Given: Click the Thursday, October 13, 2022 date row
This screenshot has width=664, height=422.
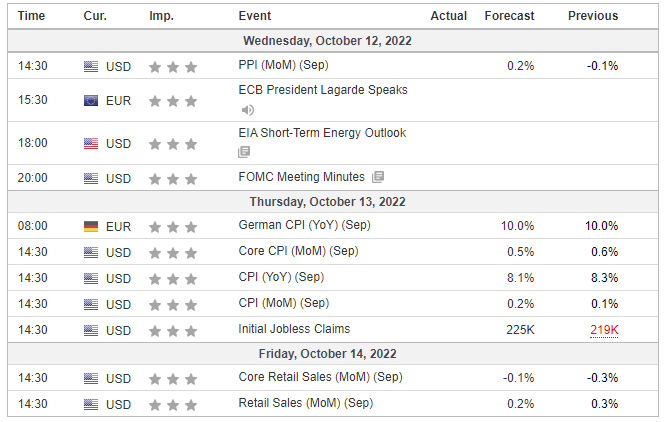Looking at the screenshot, I should pyautogui.click(x=332, y=201).
